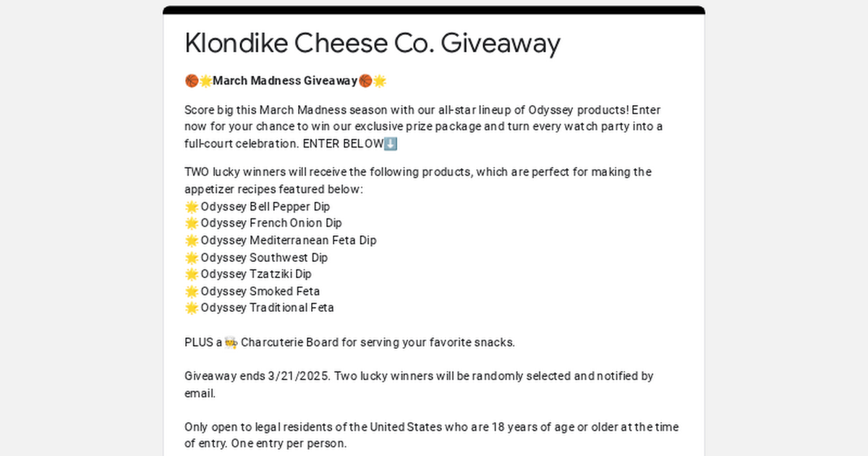Click the Odyssey Tzatziki Dip list text
868x456 pixels.
pos(256,274)
